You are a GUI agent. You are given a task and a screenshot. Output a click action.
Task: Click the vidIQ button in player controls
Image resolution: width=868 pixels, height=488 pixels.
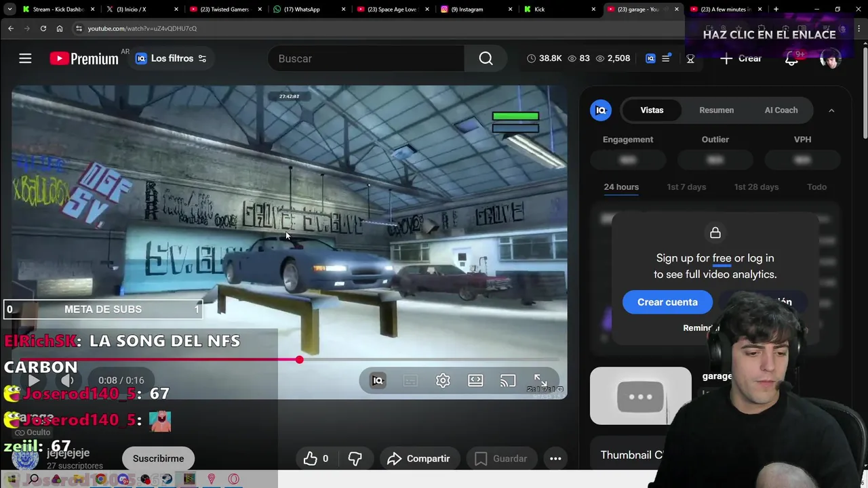378,380
